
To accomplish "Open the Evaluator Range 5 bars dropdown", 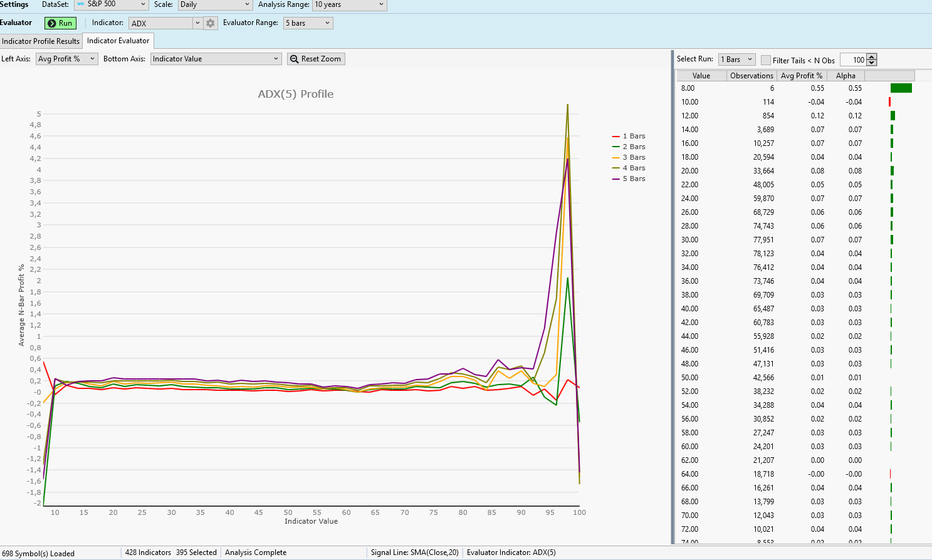I will point(327,23).
